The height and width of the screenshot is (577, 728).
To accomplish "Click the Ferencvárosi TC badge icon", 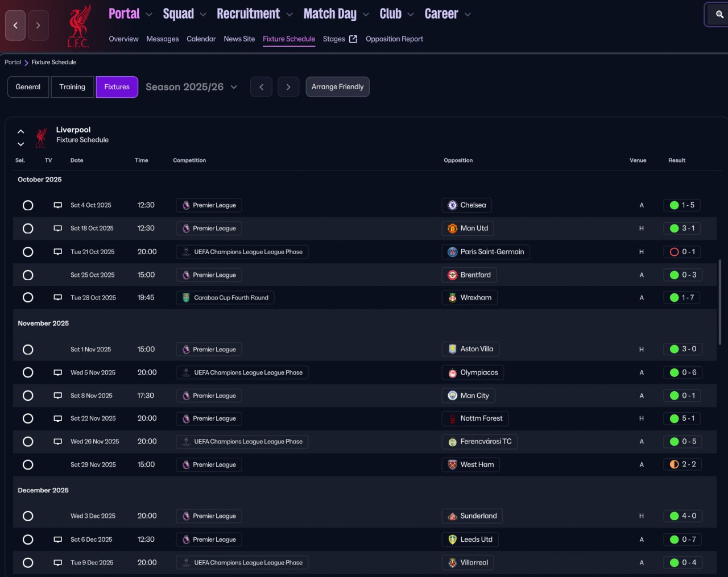I will pyautogui.click(x=453, y=442).
